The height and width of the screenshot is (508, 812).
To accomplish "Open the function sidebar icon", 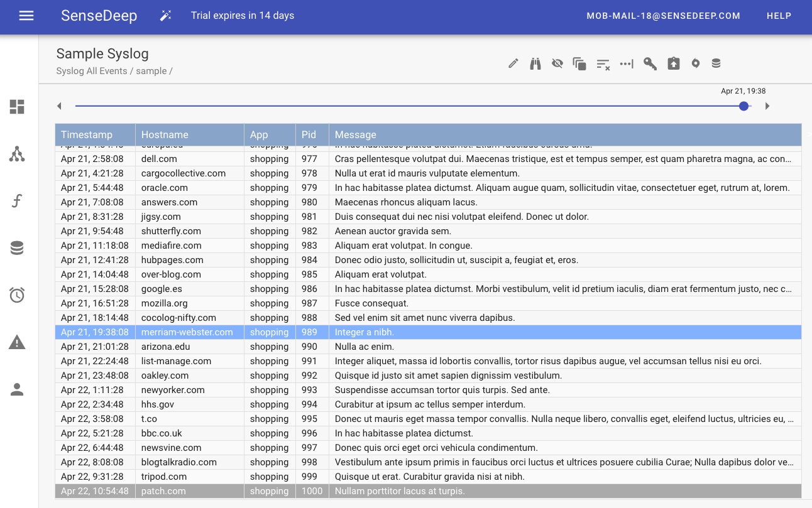I will (x=17, y=201).
